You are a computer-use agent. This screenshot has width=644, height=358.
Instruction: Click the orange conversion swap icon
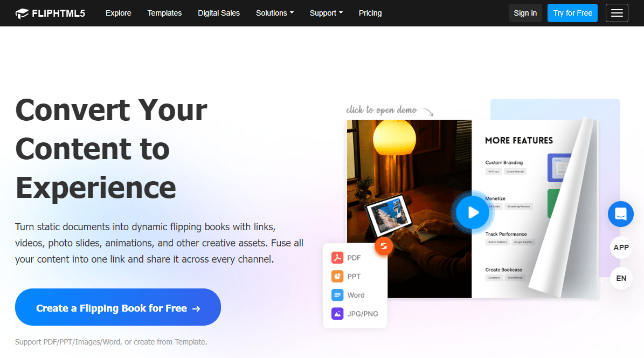pos(384,246)
